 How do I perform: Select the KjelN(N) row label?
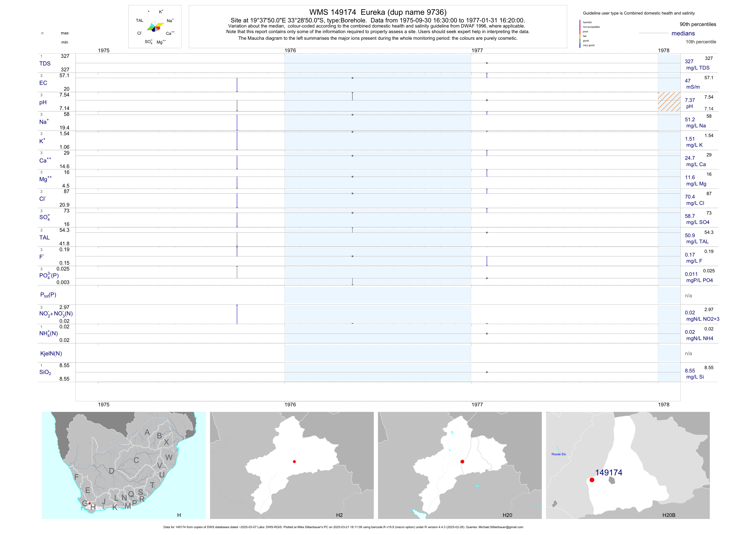tap(51, 354)
